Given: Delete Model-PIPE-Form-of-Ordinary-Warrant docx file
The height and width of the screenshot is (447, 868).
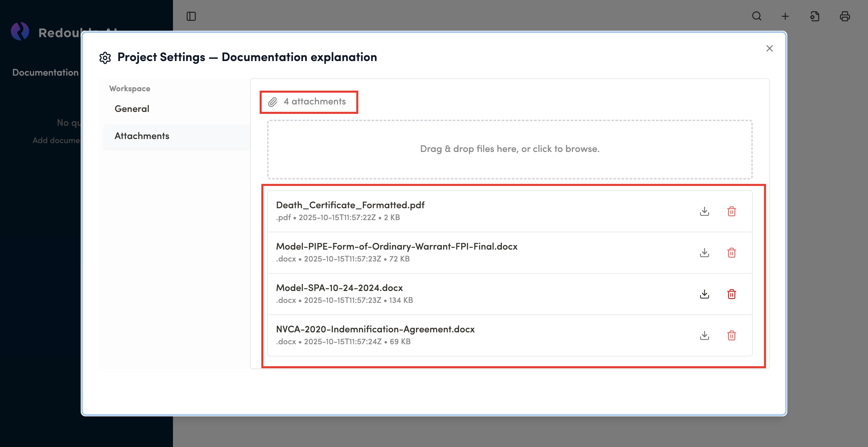Looking at the screenshot, I should coord(731,253).
